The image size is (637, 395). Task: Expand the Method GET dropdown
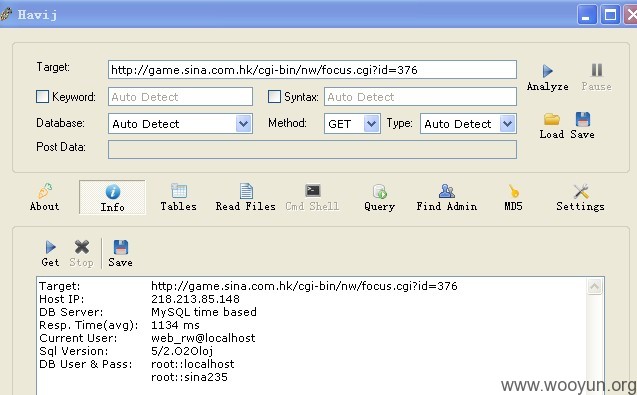coord(371,124)
